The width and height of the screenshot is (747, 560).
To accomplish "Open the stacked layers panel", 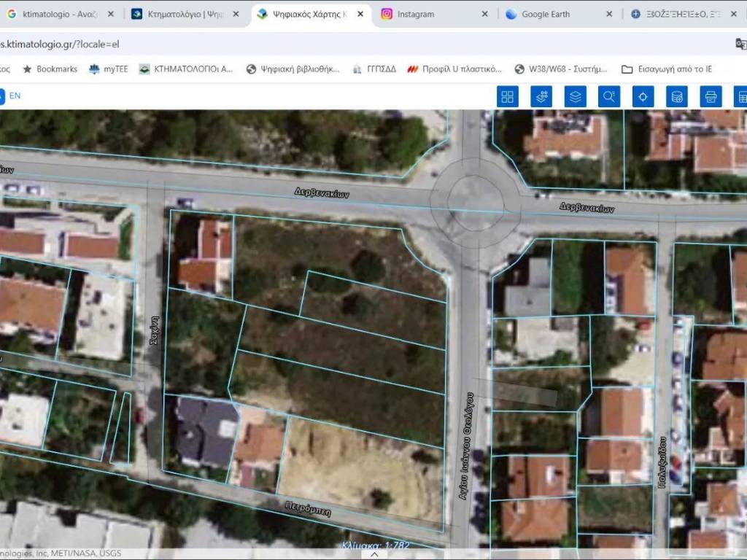I will point(576,96).
